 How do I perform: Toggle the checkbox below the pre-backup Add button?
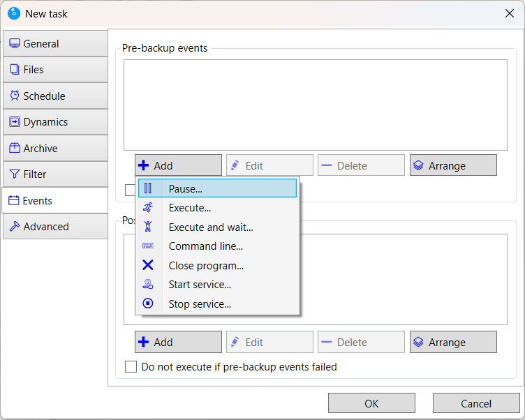tap(129, 190)
